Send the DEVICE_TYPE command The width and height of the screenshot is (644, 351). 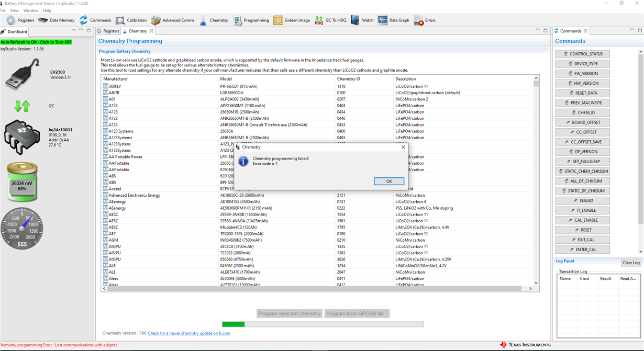click(582, 64)
